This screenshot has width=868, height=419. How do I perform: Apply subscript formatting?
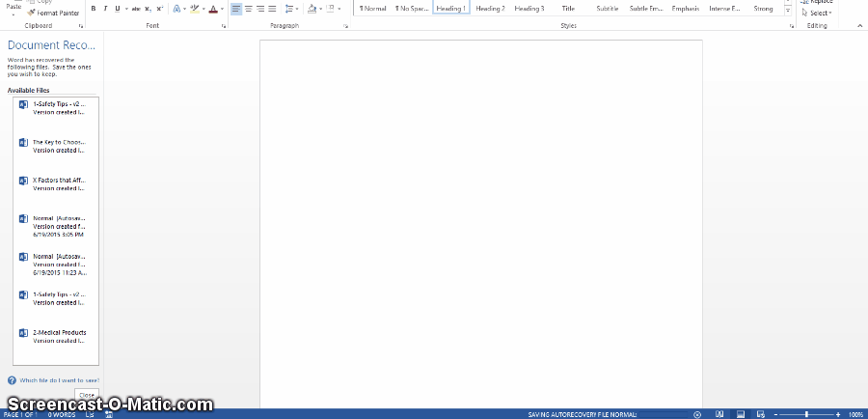(148, 9)
